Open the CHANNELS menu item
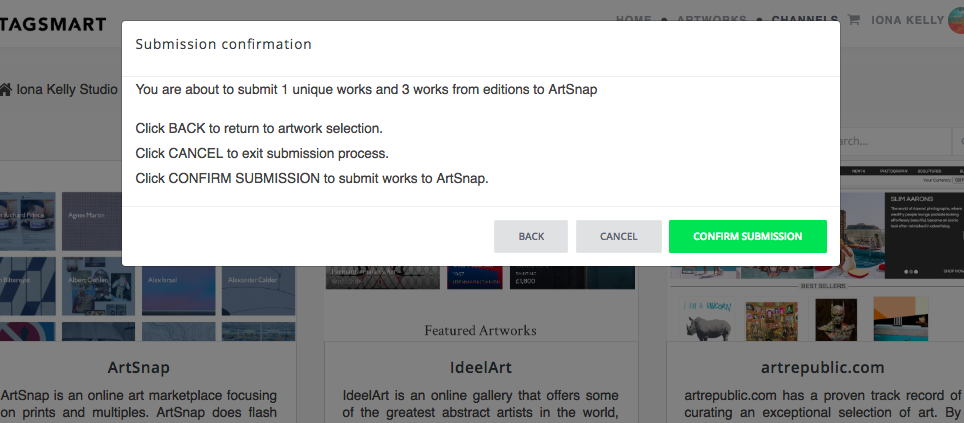 tap(805, 19)
